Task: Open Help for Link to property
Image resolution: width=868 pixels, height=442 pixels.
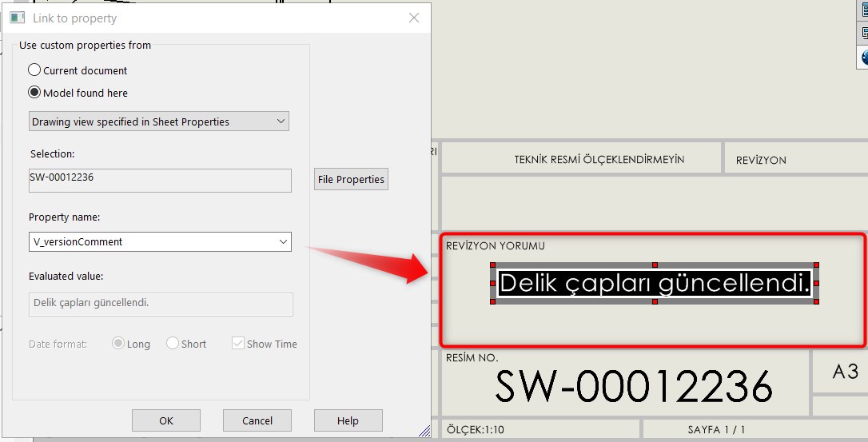Action: (348, 420)
